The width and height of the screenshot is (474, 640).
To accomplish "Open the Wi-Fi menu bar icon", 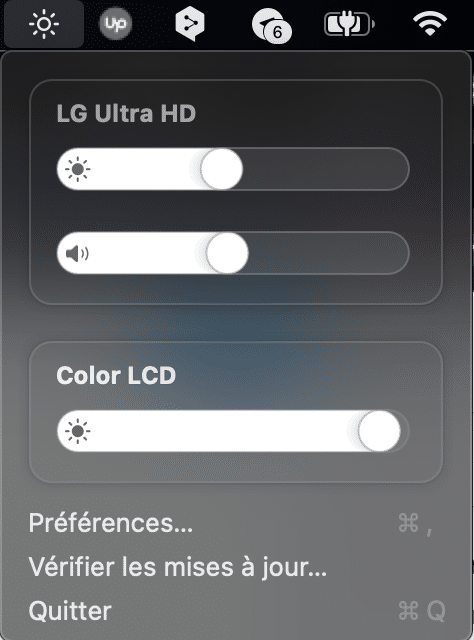I will [x=430, y=23].
